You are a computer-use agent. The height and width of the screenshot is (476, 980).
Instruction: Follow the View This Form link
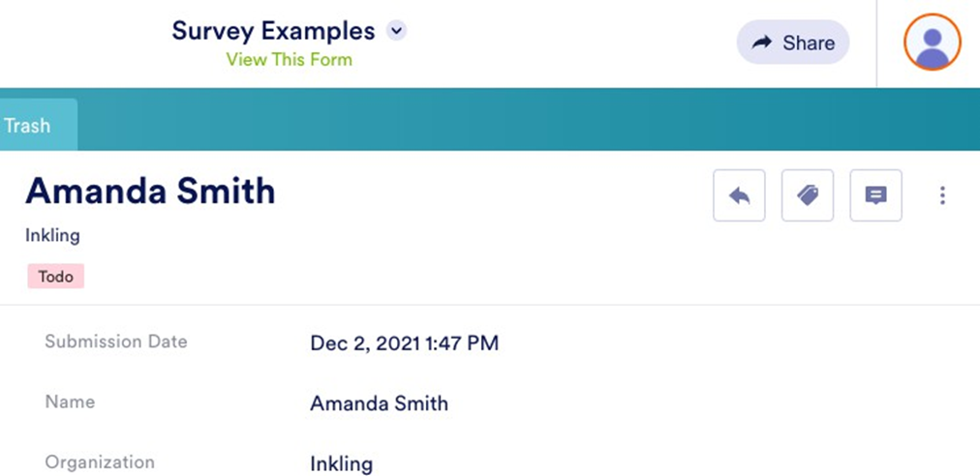[289, 60]
